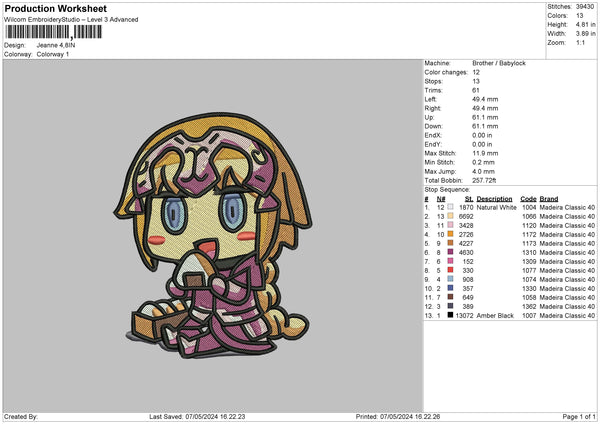Screen dimensions: 600x424
Task: Click the stitches count 39430
Action: pos(585,7)
